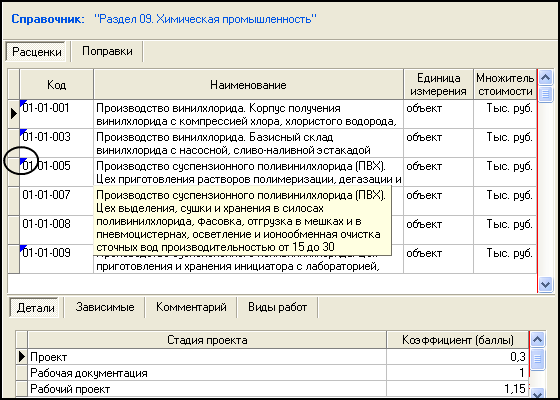The image size is (560, 400).
Task: Click the up arrow of stages table scrollbar
Action: (538, 339)
